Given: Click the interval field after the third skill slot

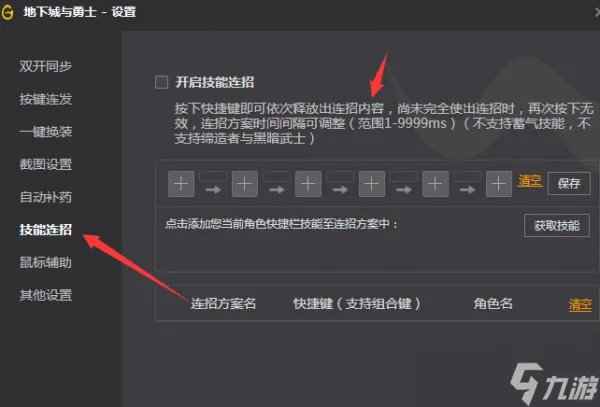Looking at the screenshot, I should (x=340, y=176).
